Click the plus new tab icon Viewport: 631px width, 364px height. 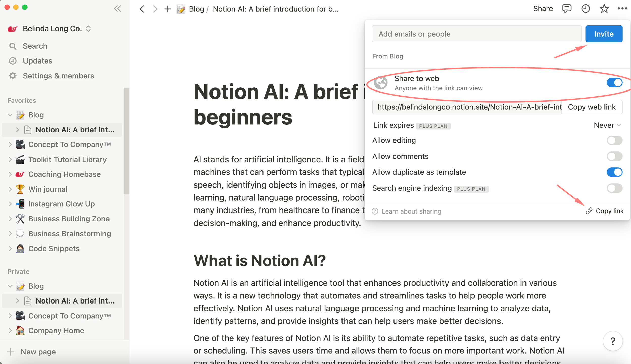[x=168, y=9]
